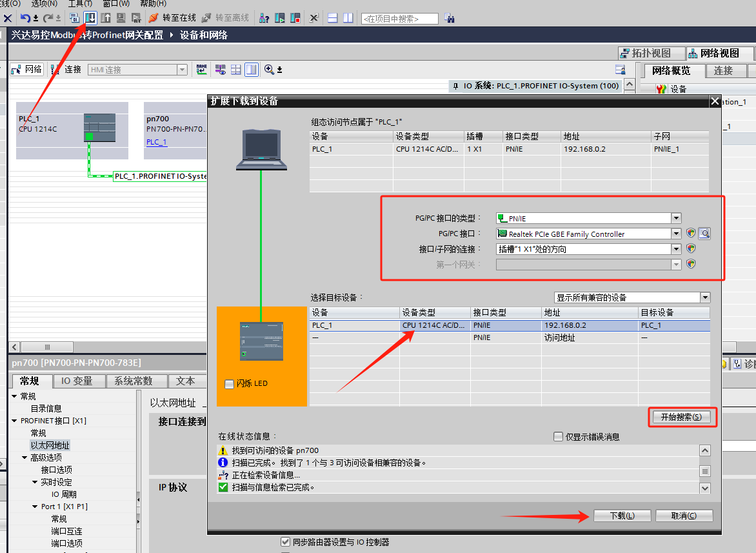Click the Load (下载) button
Image resolution: width=756 pixels, height=553 pixels.
click(622, 516)
